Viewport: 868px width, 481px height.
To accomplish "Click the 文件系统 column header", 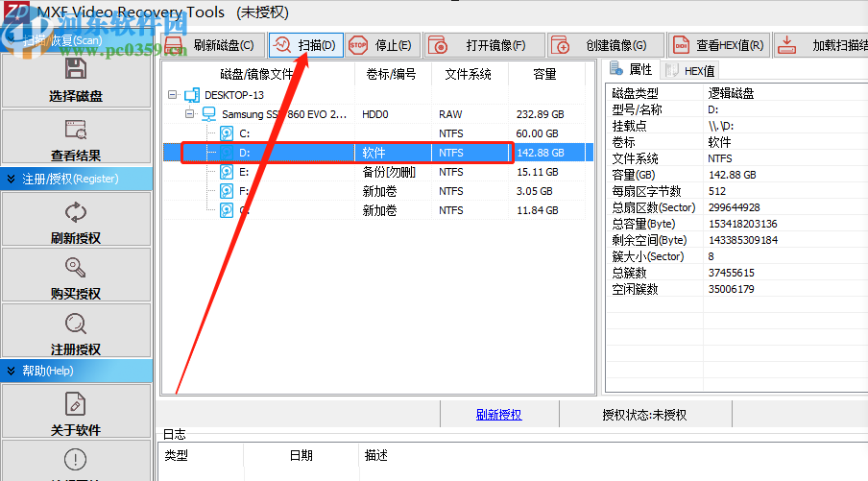I will click(469, 74).
